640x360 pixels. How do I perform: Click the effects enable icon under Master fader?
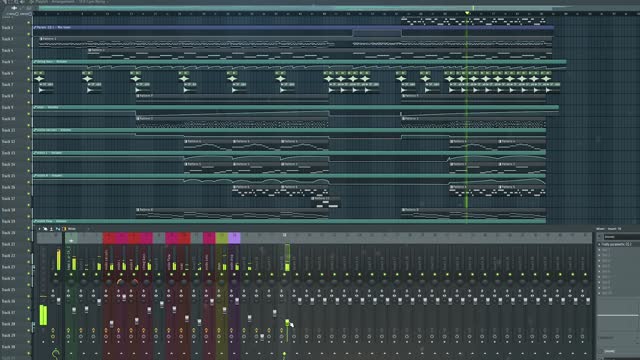tap(53, 330)
